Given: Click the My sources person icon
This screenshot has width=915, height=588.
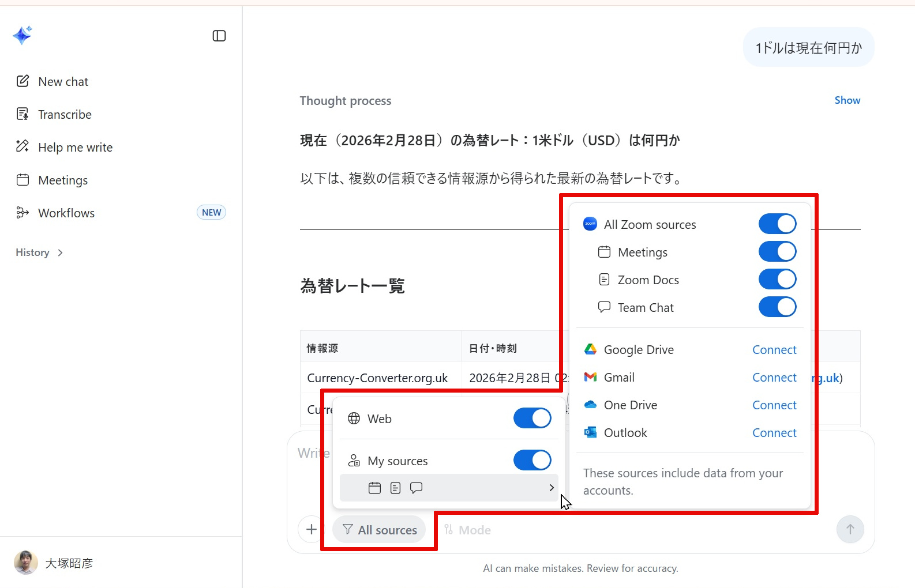Looking at the screenshot, I should 354,461.
